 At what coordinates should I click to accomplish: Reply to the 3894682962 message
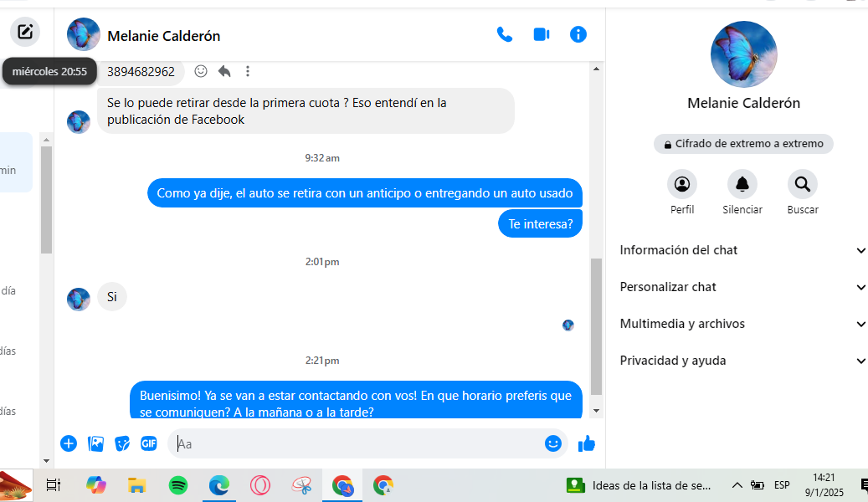pyautogui.click(x=224, y=71)
